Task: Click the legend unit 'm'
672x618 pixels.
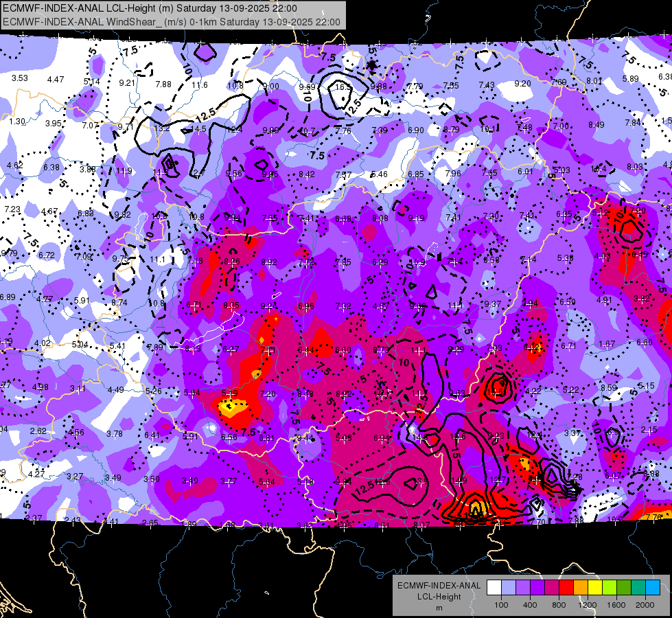Action: [x=439, y=608]
